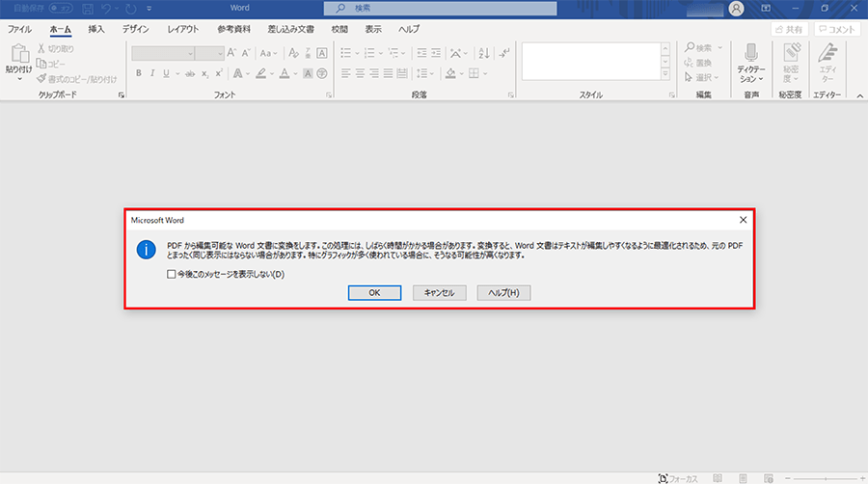Open the font name dropdown
Viewport: 868px width, 484px height.
tap(190, 53)
